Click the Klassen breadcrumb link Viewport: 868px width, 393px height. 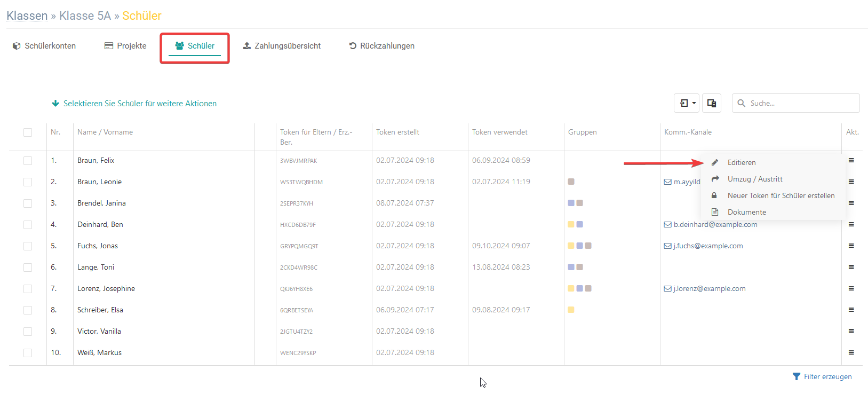27,15
